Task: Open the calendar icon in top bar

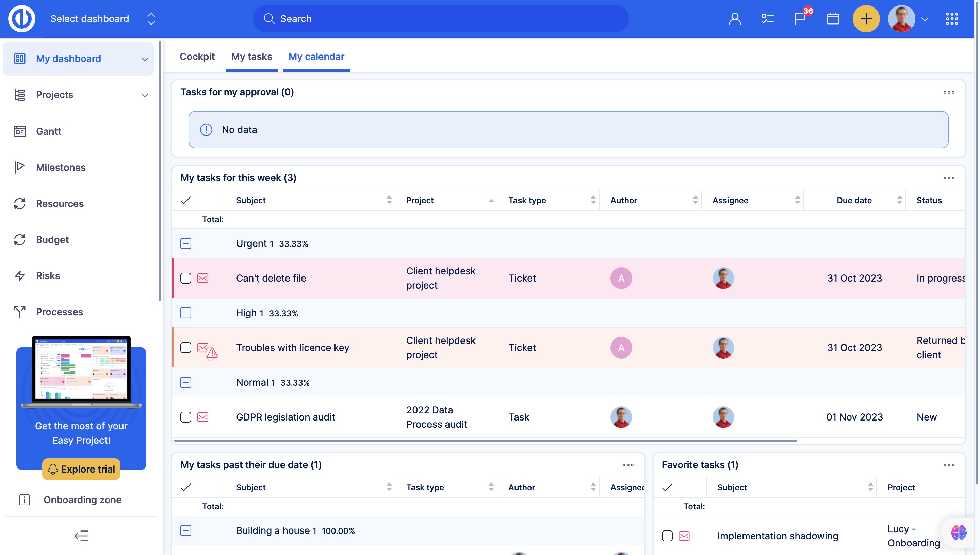Action: point(833,19)
